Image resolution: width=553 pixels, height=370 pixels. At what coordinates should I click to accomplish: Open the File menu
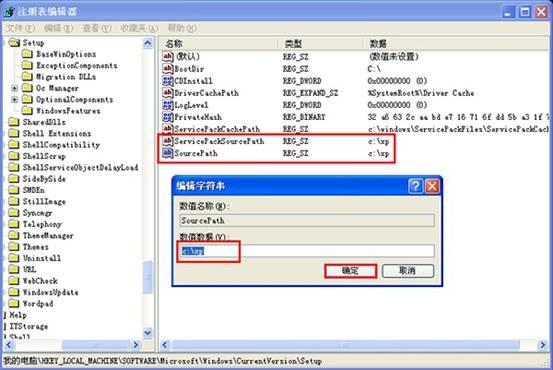pos(20,28)
